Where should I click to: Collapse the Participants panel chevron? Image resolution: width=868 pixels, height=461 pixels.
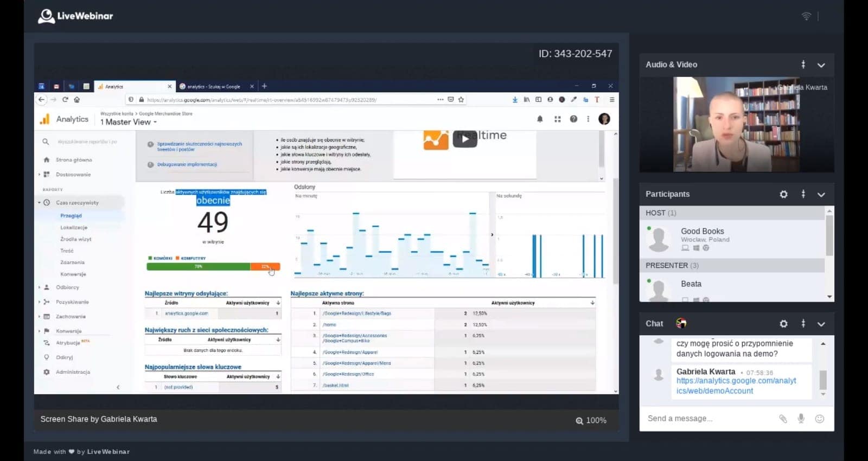click(x=821, y=195)
